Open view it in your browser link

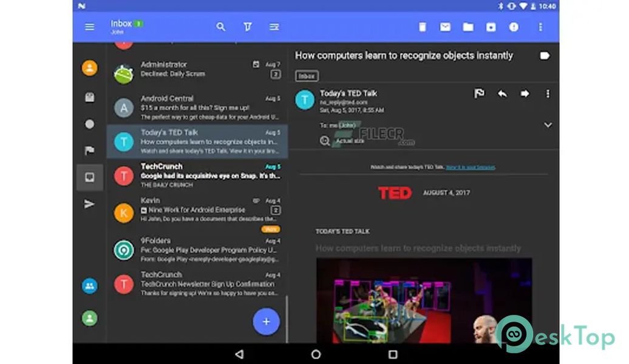471,167
